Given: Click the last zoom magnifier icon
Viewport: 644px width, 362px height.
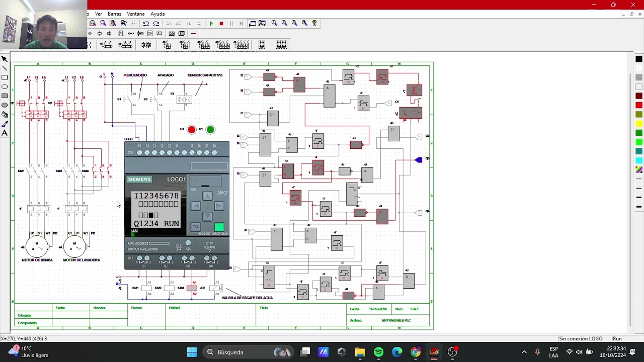Looking at the screenshot, I should pyautogui.click(x=304, y=23).
